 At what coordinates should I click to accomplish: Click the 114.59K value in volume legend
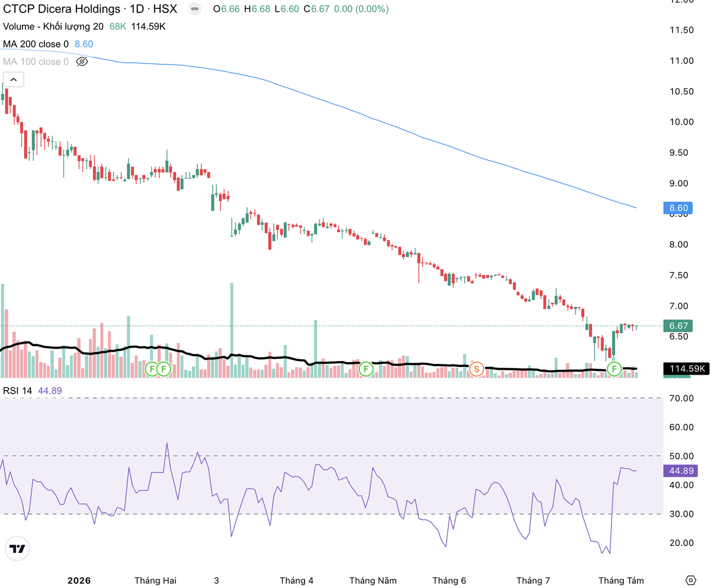[148, 27]
